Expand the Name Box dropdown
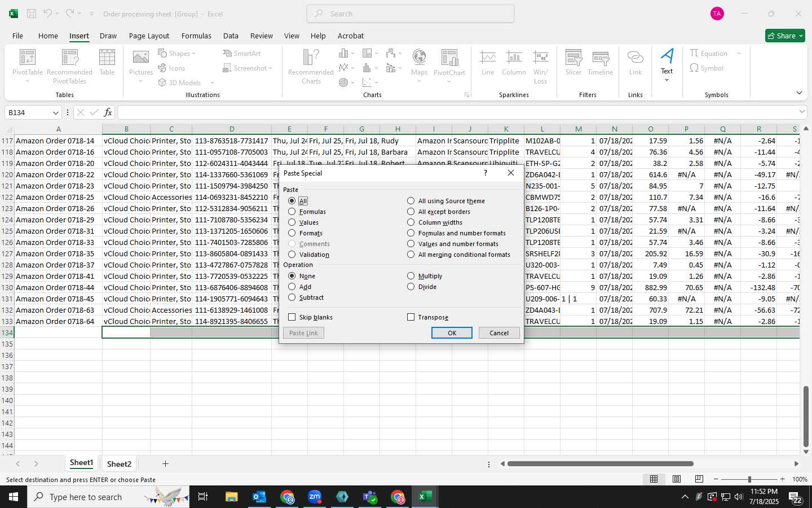This screenshot has width=812, height=508. [55, 113]
